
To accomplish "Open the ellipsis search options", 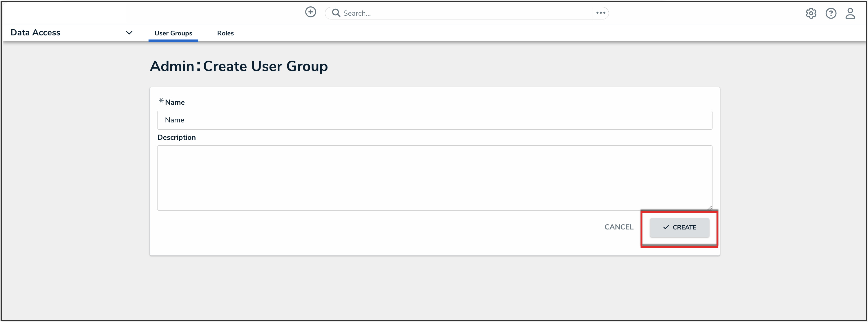I will [601, 13].
